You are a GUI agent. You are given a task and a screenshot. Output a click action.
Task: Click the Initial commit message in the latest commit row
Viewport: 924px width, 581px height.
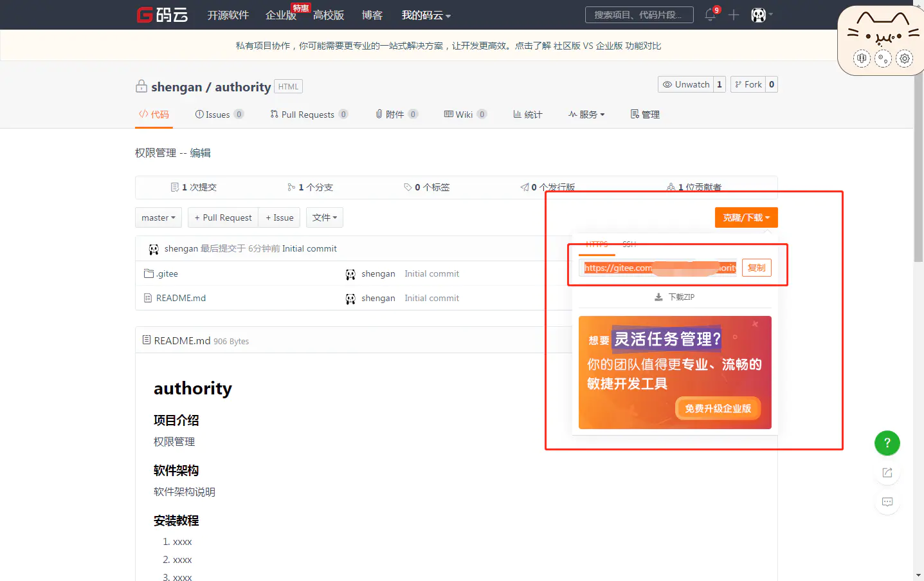(x=309, y=248)
